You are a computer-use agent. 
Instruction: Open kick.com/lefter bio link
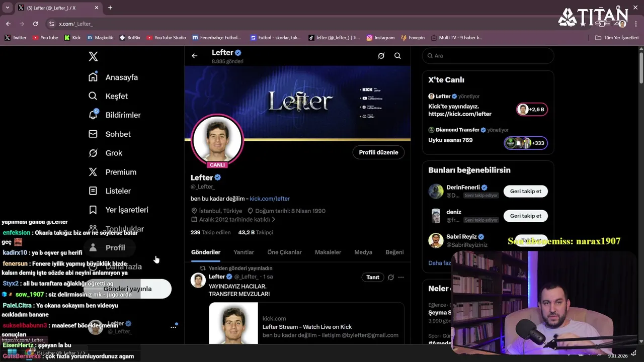[270, 199]
